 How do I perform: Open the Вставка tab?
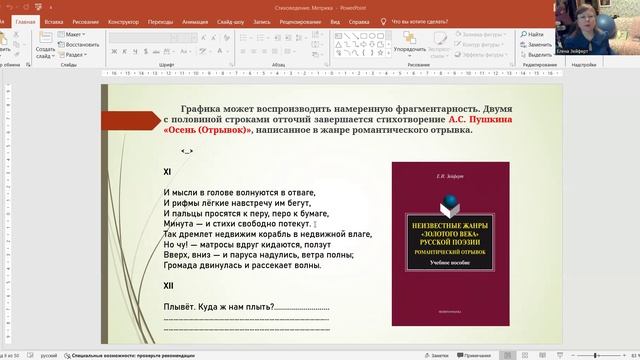pyautogui.click(x=54, y=22)
